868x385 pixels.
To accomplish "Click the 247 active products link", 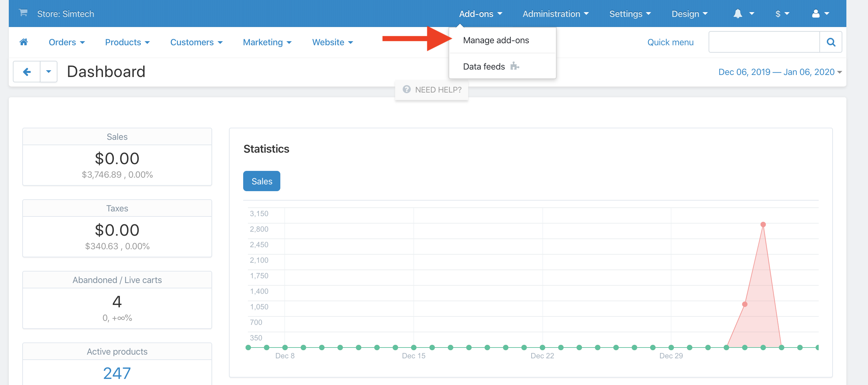I will 117,373.
